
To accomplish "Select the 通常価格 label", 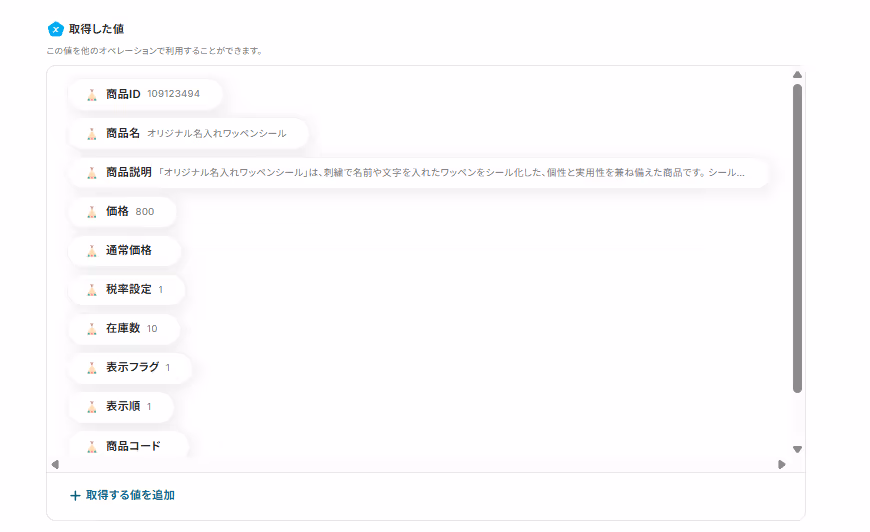I will pos(129,250).
